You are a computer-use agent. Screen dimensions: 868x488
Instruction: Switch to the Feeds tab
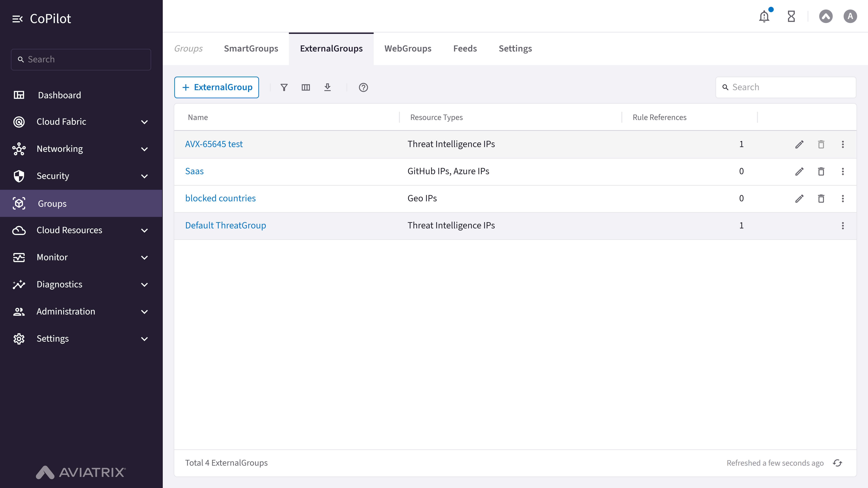pyautogui.click(x=465, y=49)
